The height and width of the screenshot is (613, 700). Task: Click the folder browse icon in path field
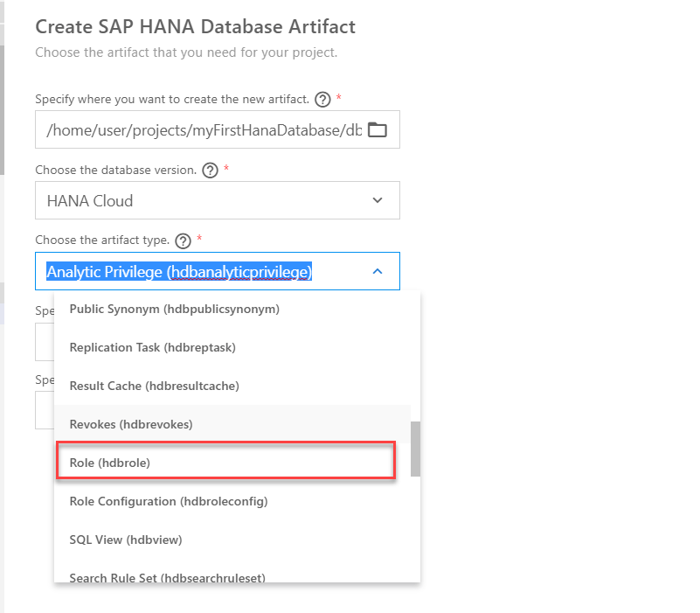377,130
